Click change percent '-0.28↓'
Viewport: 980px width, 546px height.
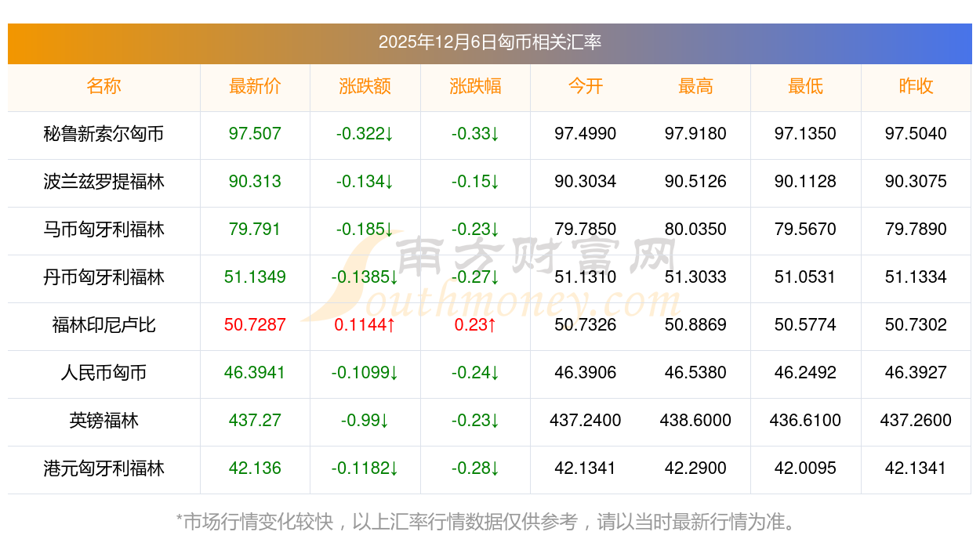(475, 468)
